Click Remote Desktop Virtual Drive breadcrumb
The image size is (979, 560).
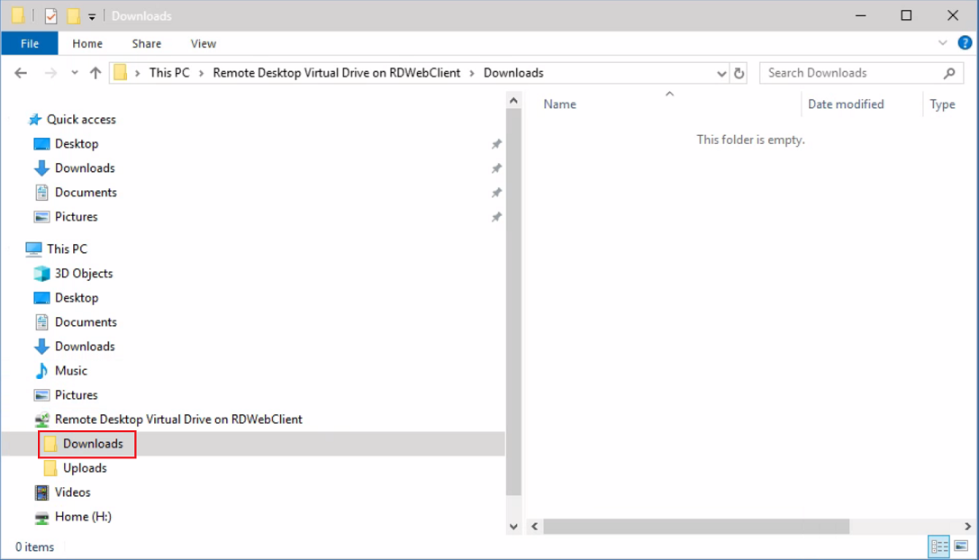pos(337,73)
